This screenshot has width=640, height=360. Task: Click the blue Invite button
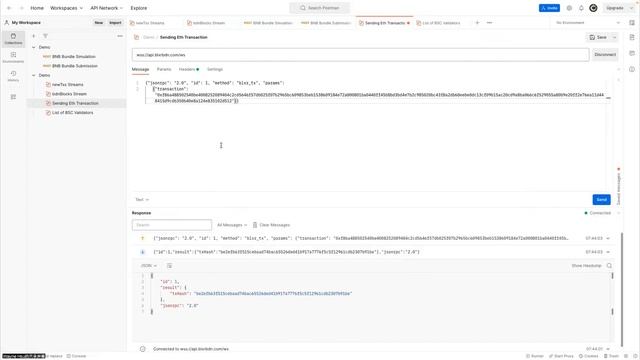coord(549,8)
